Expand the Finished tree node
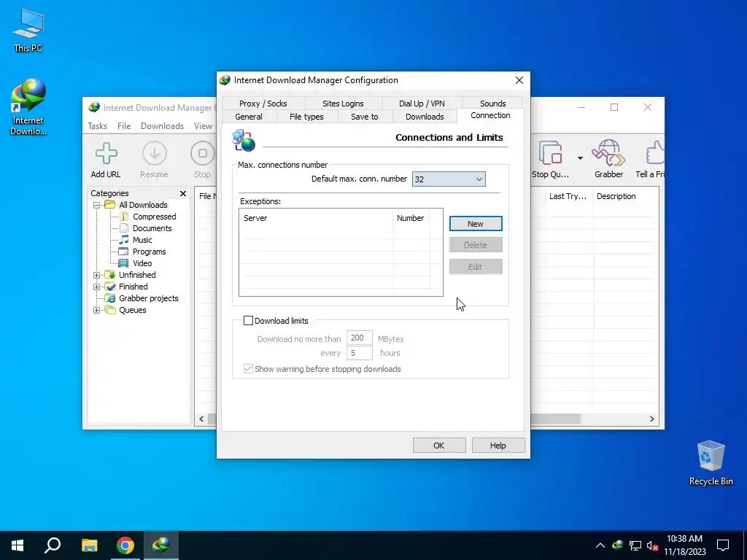747x560 pixels. click(97, 287)
